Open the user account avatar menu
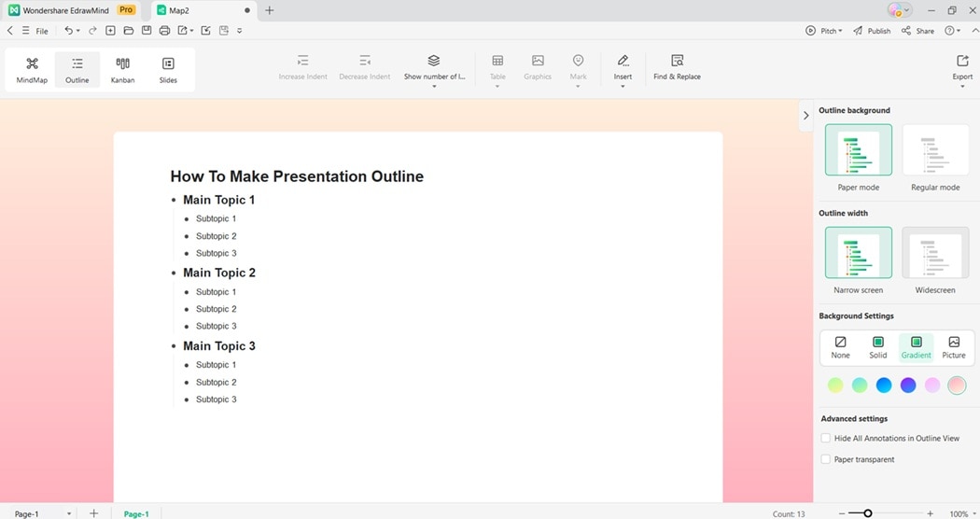Viewport: 980px width, 519px height. pyautogui.click(x=900, y=10)
